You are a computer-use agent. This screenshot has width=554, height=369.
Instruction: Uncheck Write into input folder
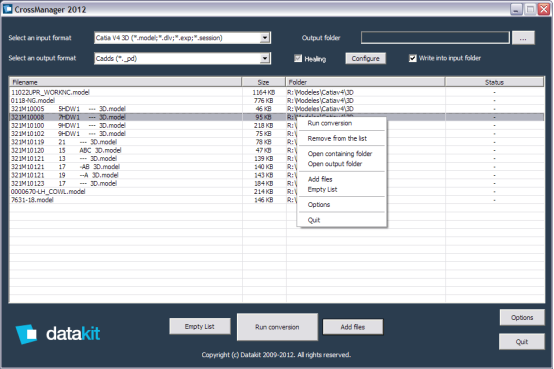pyautogui.click(x=413, y=58)
